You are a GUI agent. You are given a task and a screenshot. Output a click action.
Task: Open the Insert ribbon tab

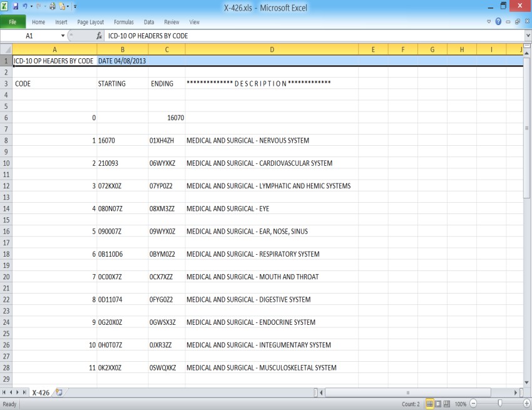coord(61,22)
